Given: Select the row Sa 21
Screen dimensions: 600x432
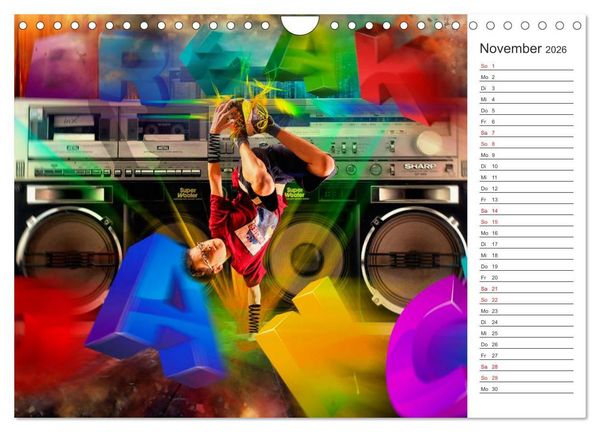Looking at the screenshot, I should [x=527, y=289].
